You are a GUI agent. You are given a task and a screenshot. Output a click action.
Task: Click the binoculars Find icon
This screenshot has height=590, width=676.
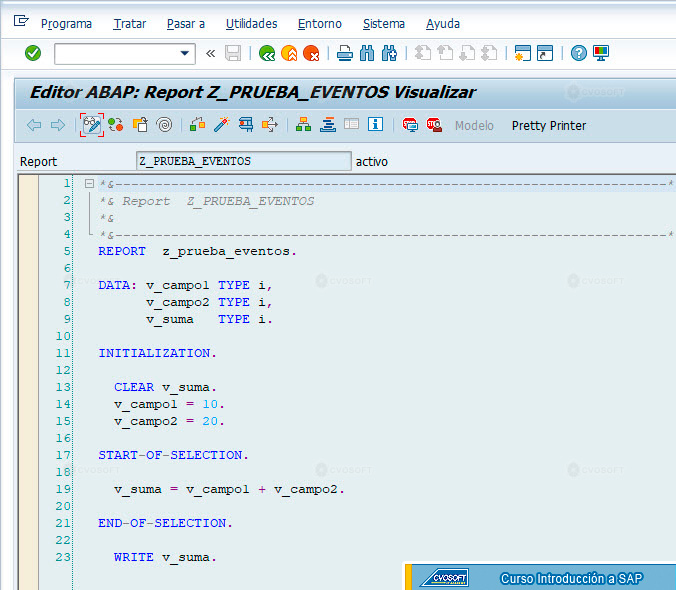[x=367, y=53]
